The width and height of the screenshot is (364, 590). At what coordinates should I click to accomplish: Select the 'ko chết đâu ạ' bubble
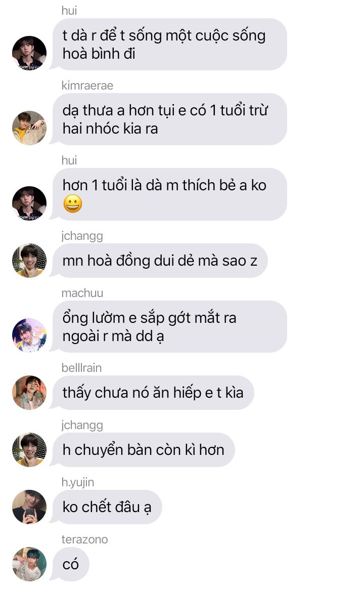[107, 507]
